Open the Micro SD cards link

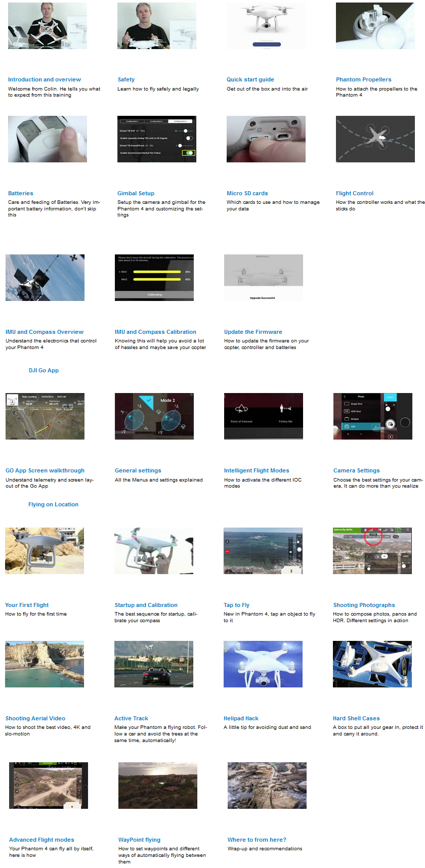pos(247,193)
